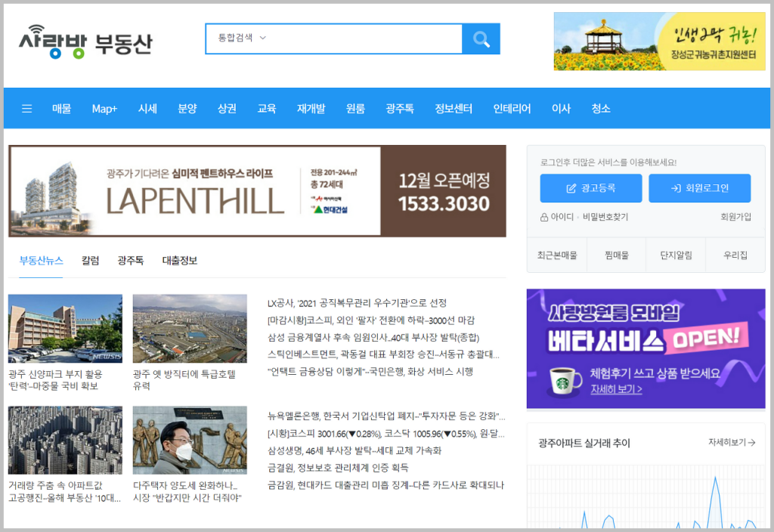Open the 광주 신양파크 부지 news thumbnail
The image size is (774, 532).
[x=65, y=329]
